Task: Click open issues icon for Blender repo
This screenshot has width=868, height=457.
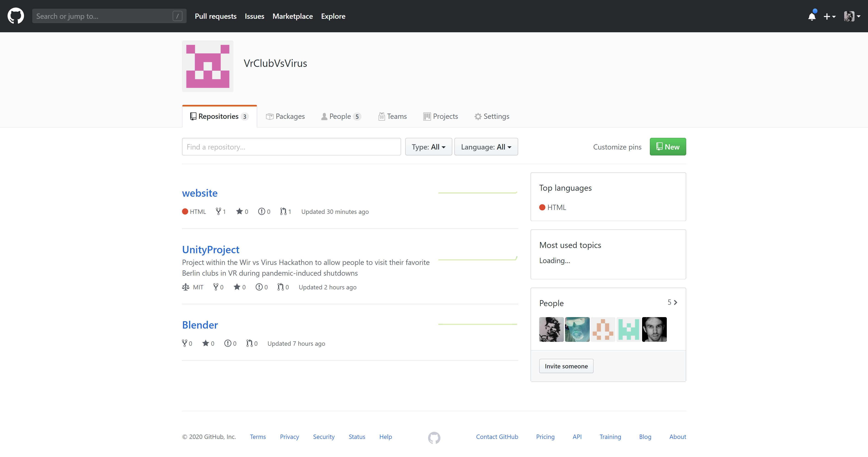Action: click(228, 343)
